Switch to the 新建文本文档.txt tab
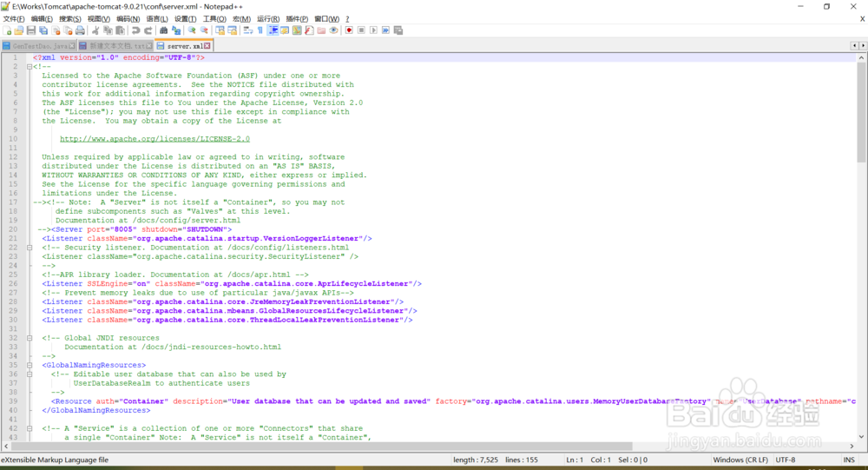The height and width of the screenshot is (470, 868). coord(115,46)
